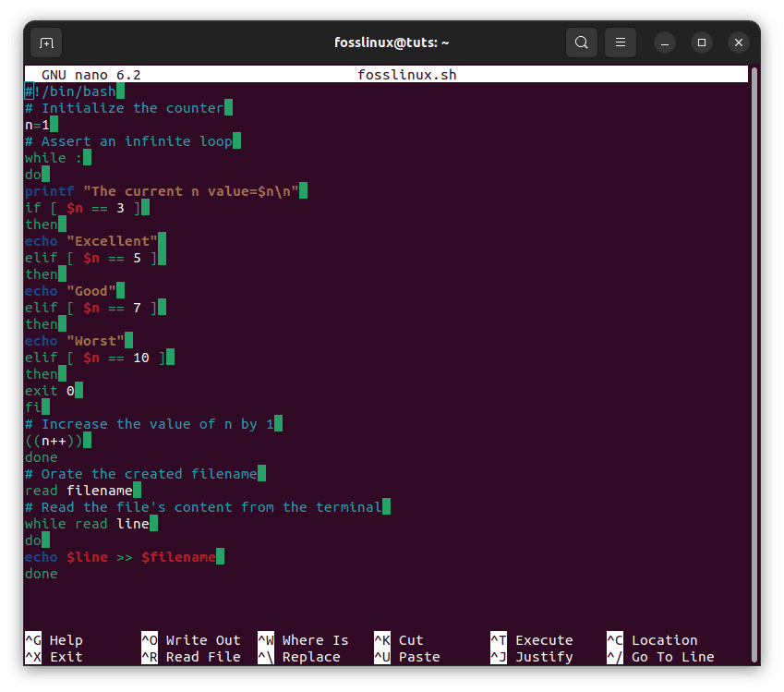Minimize the terminal window
The image size is (784, 692).
pyautogui.click(x=665, y=42)
